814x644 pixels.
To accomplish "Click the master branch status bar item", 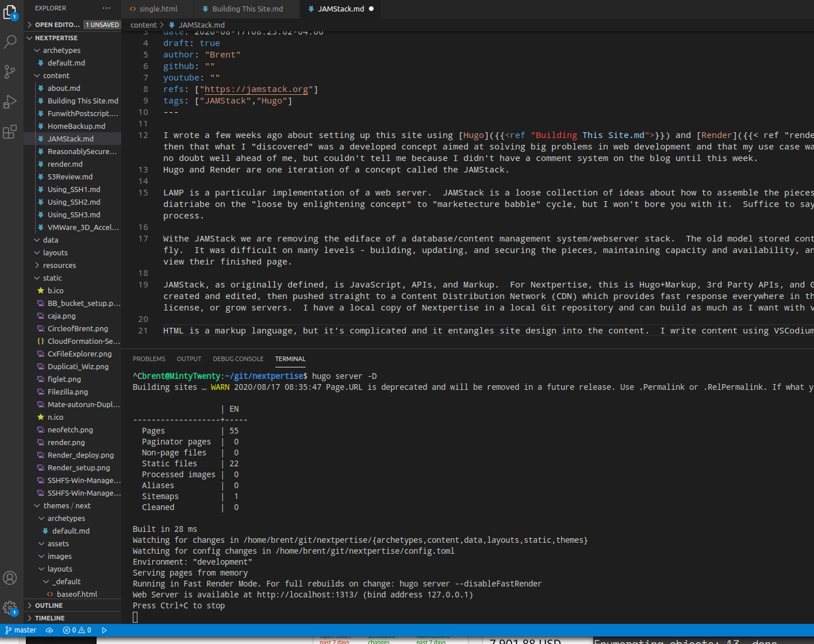I will click(x=21, y=630).
